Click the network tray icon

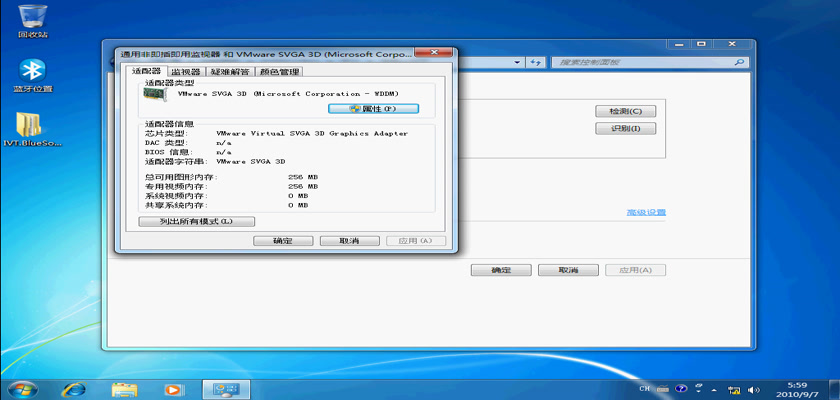tap(734, 388)
